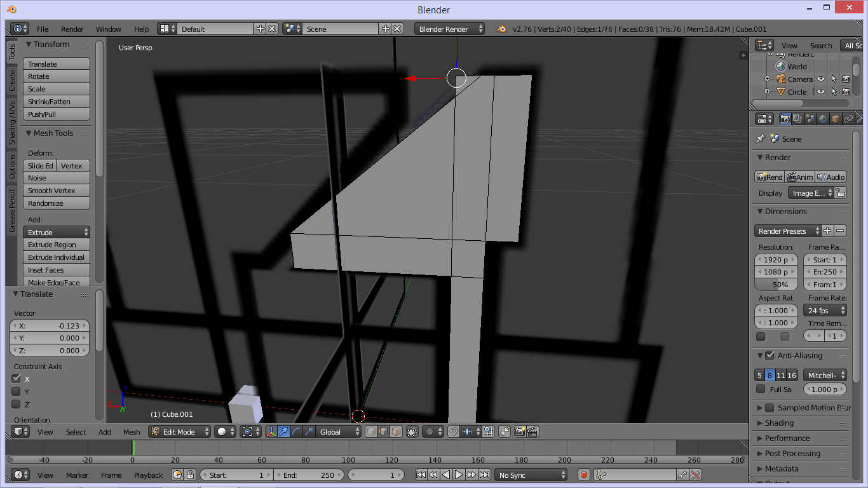Image resolution: width=868 pixels, height=488 pixels.
Task: Open the Object properties tab
Action: click(x=836, y=119)
